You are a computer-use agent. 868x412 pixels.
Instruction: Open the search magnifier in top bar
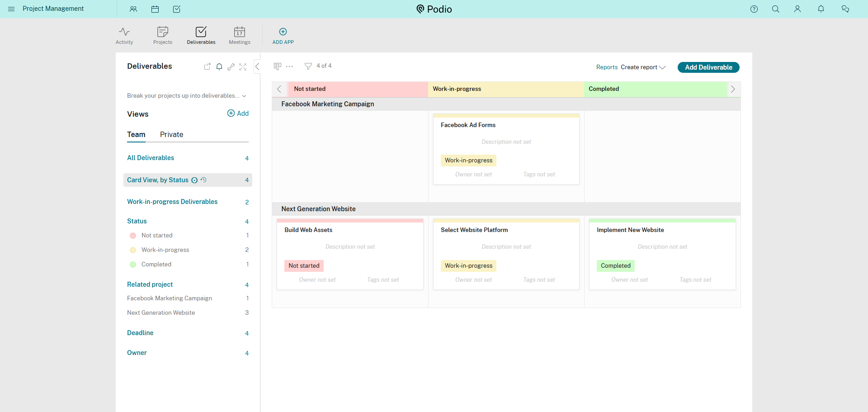[x=776, y=9]
